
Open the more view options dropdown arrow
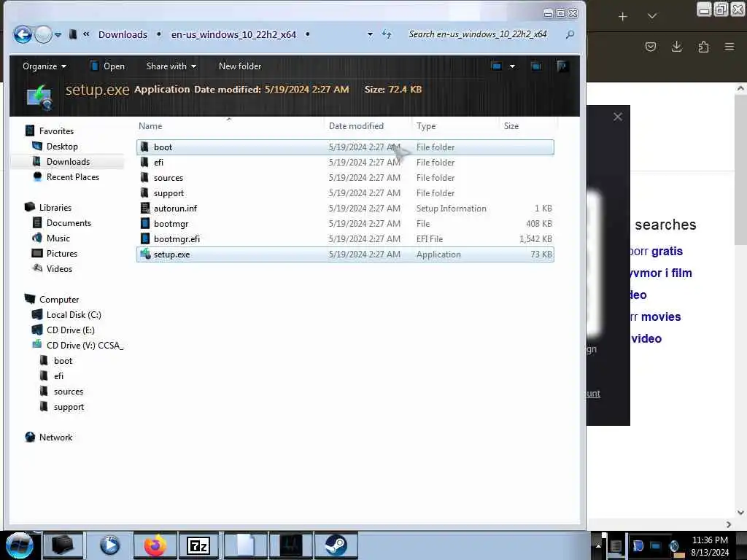tap(512, 66)
